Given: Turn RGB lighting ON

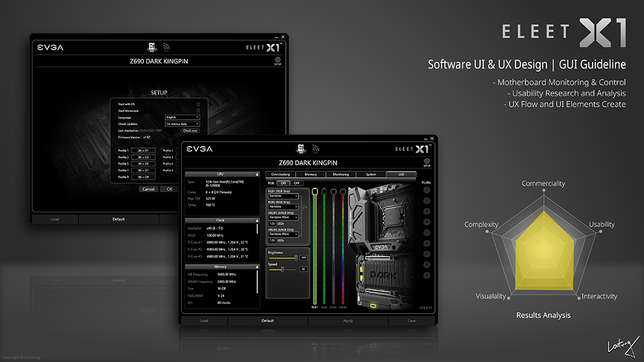Looking at the screenshot, I should click(x=283, y=183).
